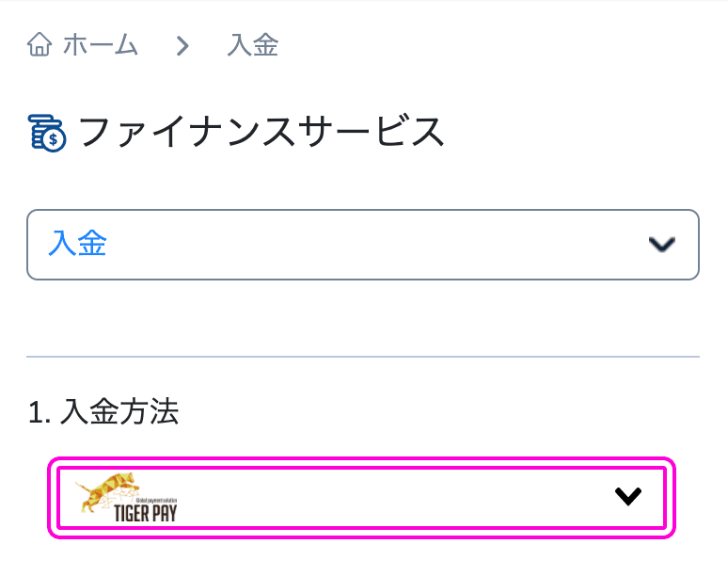Viewport: 728px width, 576px height.
Task: Click the dollar coin in finance icon
Action: (x=54, y=139)
